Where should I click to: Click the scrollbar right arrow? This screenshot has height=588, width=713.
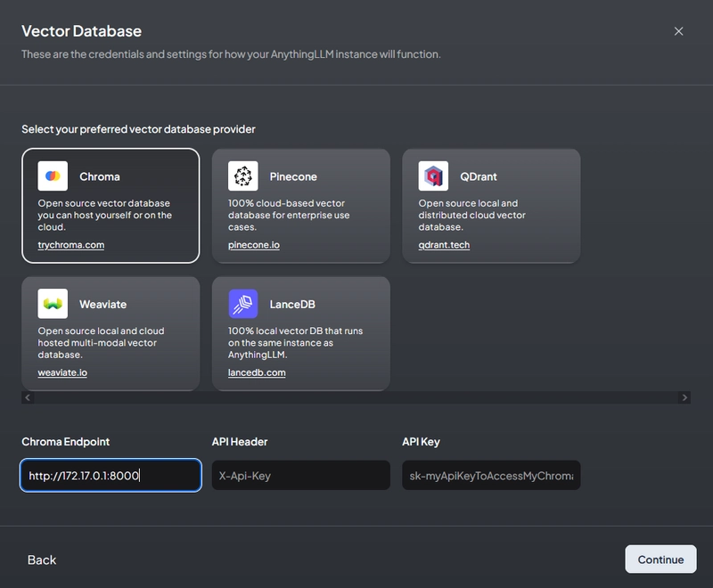684,397
